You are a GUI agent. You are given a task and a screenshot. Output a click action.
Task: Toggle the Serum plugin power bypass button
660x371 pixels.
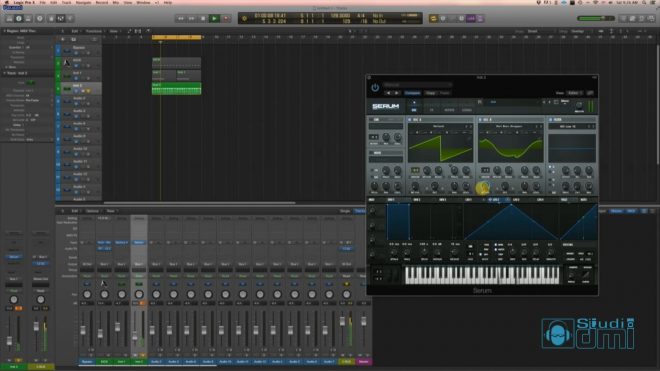375,88
